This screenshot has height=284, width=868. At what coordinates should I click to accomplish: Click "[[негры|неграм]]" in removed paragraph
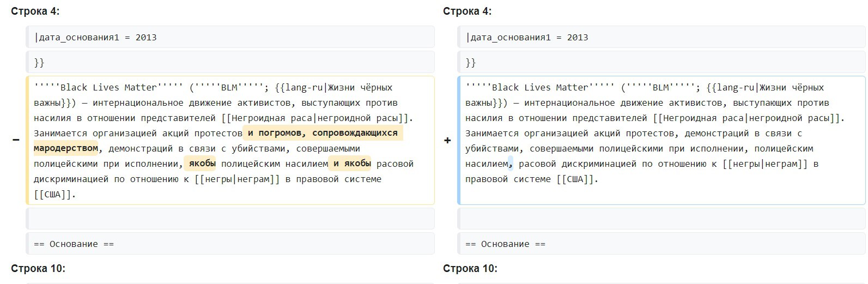pos(237,179)
